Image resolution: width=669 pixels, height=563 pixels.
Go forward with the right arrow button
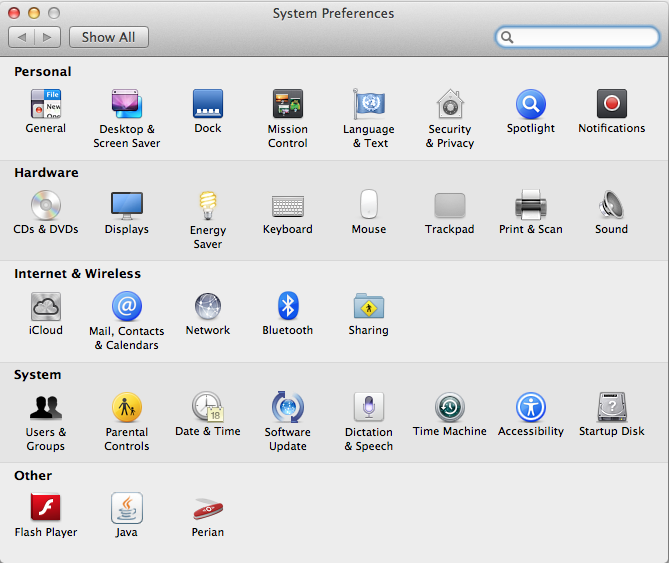[47, 37]
